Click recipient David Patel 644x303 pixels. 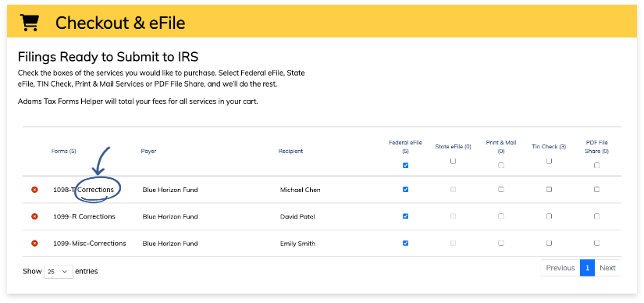click(297, 216)
